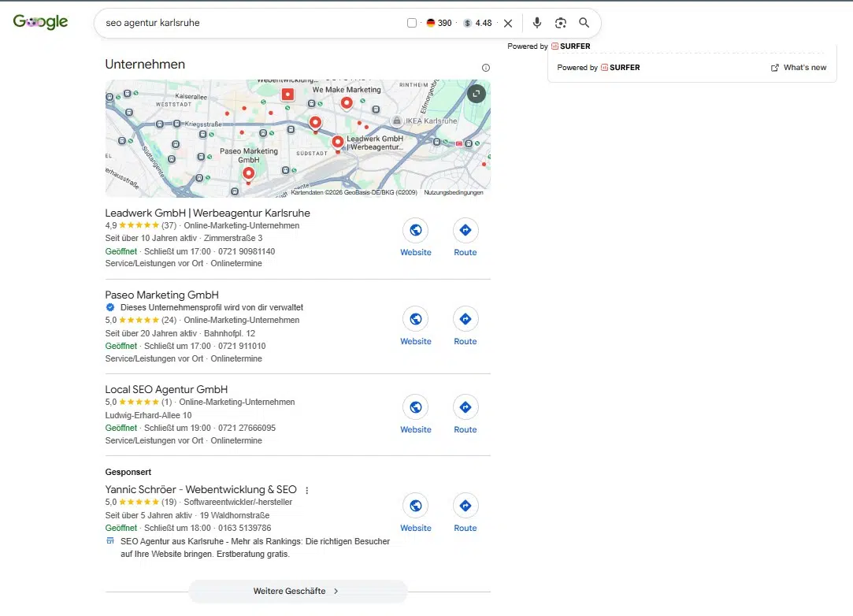Get route to Paseo Marketing GmbH
Viewport: 853px width, 616px height.
click(x=465, y=319)
